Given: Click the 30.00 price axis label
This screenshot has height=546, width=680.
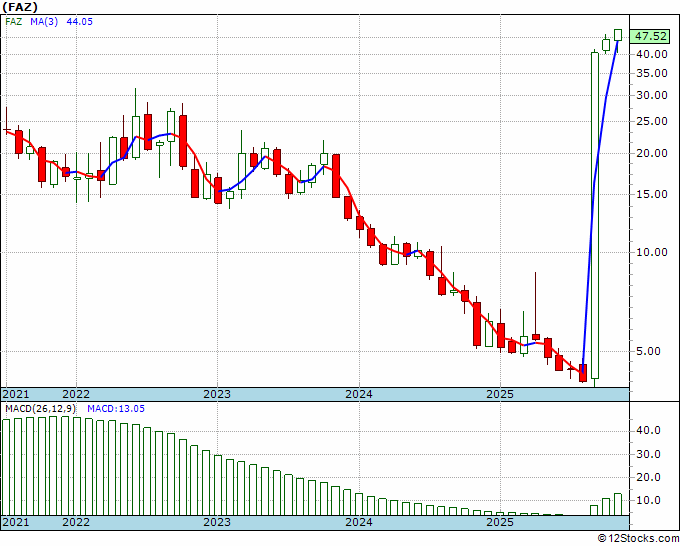Looking at the screenshot, I should click(x=651, y=95).
